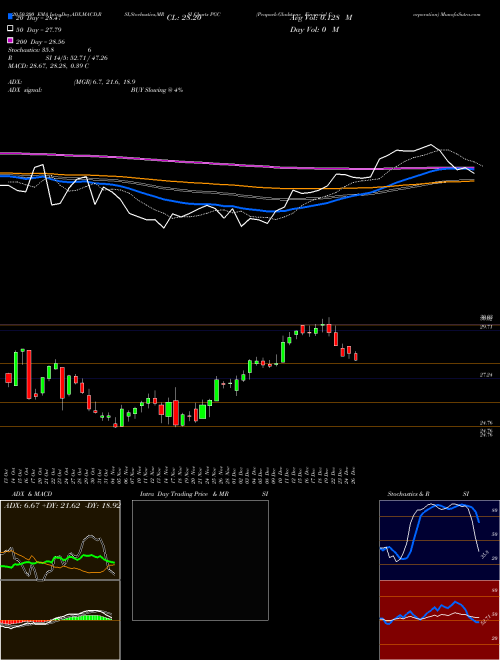Click the '(MGR) 6.7, 21.6, 18.9' values
The width and height of the screenshot is (500, 660).
click(104, 82)
